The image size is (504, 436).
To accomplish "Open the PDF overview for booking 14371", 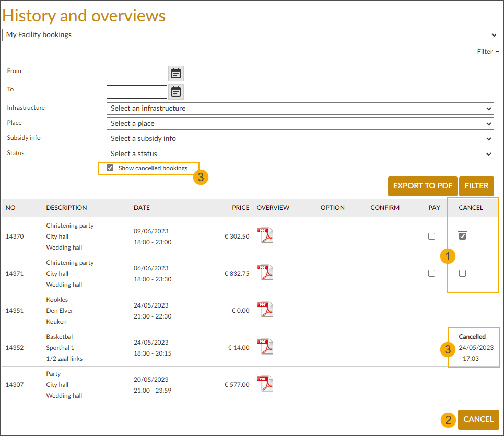I will [x=265, y=272].
